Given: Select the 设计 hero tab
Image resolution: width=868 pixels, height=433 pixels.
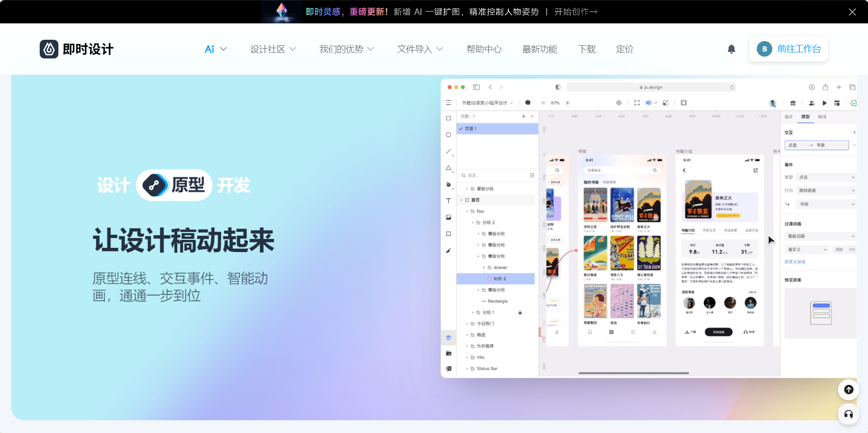Looking at the screenshot, I should [114, 185].
